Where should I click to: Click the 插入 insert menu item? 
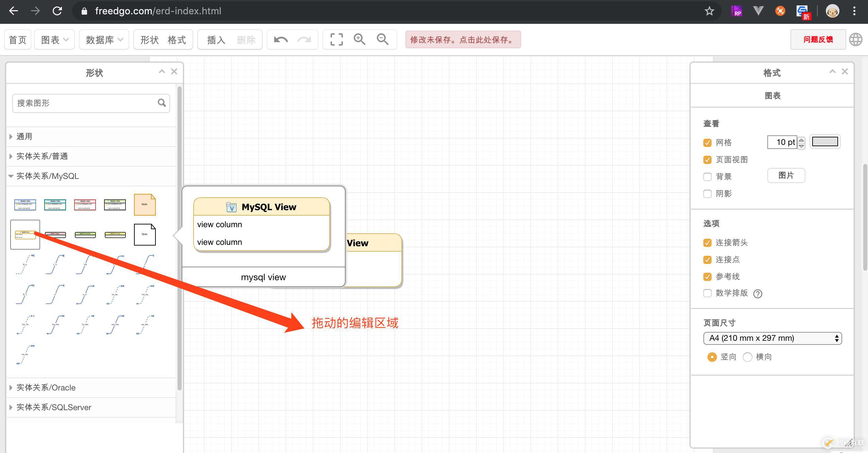[216, 40]
